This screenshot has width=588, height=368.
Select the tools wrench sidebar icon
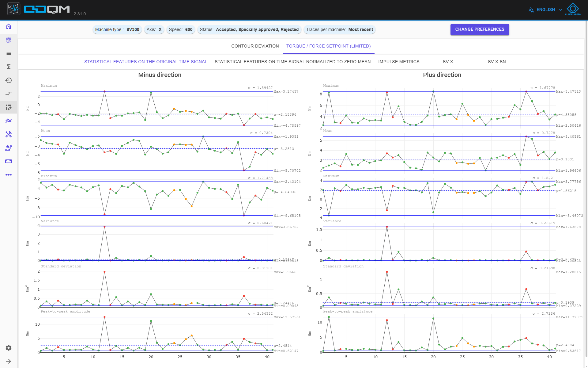pos(9,134)
